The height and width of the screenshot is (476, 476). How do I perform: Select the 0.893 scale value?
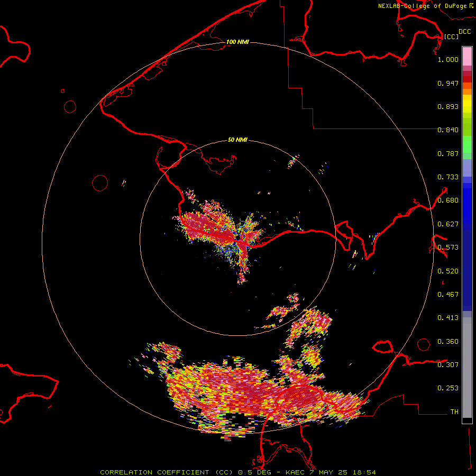448,106
